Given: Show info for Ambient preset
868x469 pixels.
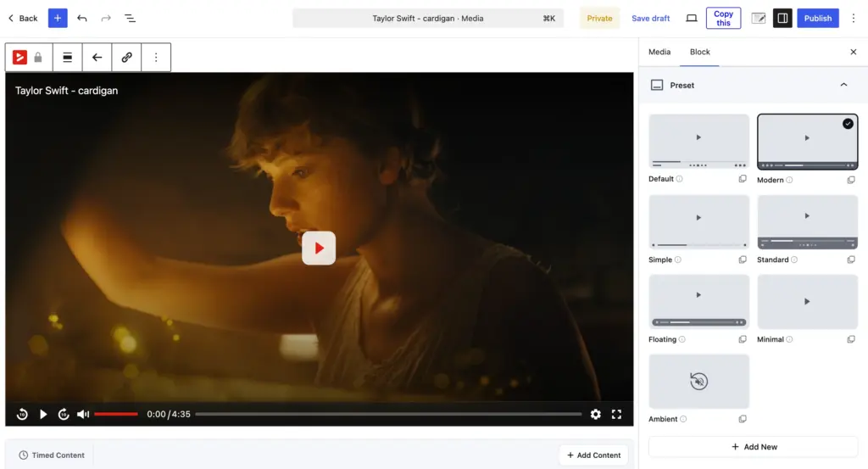Looking at the screenshot, I should click(683, 419).
